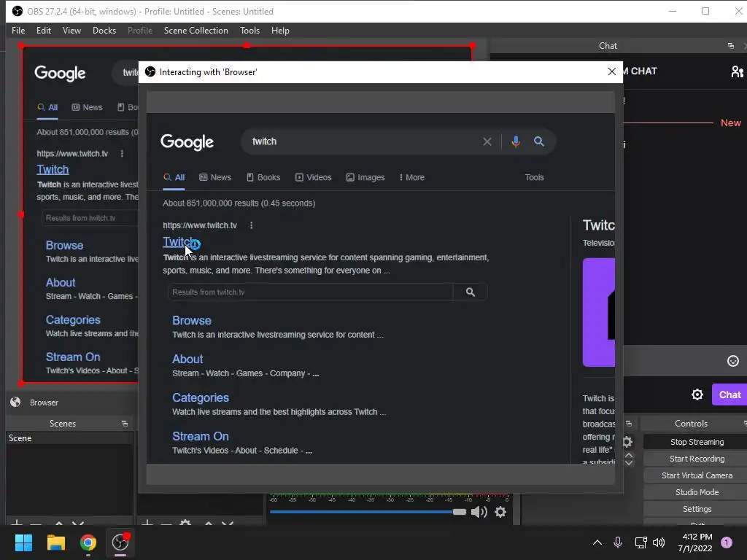Open the transition properties gear icon
The height and width of the screenshot is (560, 747).
[x=627, y=442]
